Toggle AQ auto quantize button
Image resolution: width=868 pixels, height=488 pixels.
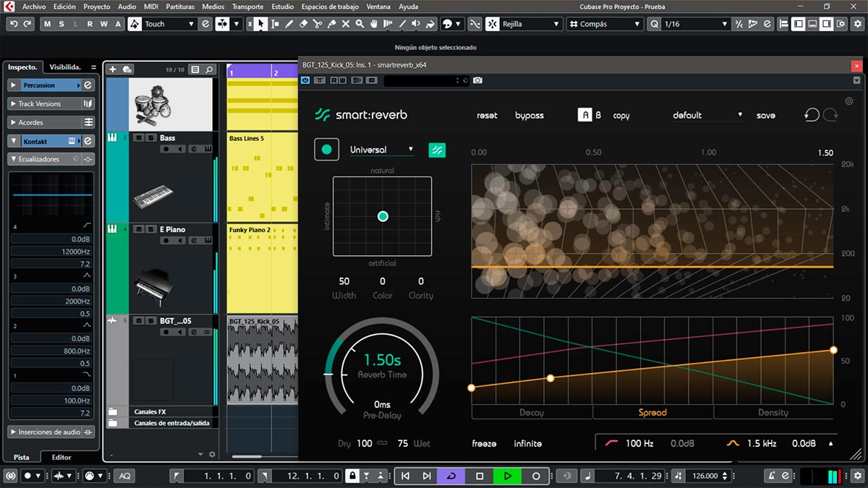click(125, 476)
